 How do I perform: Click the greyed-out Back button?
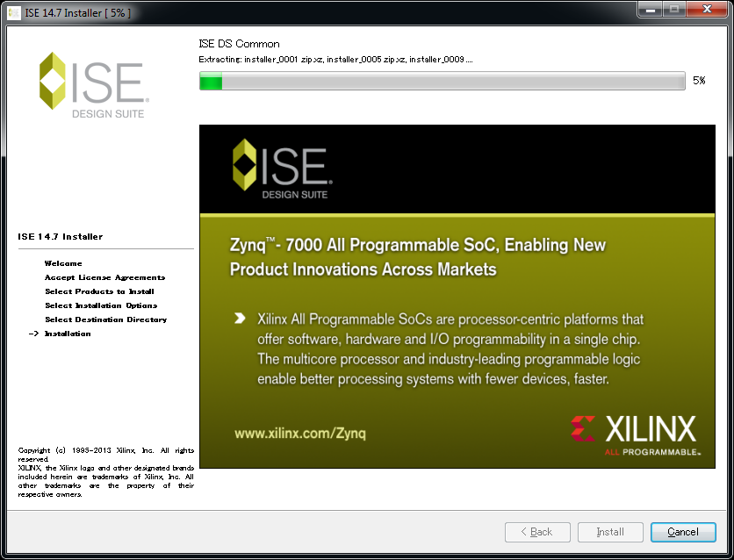(x=537, y=532)
